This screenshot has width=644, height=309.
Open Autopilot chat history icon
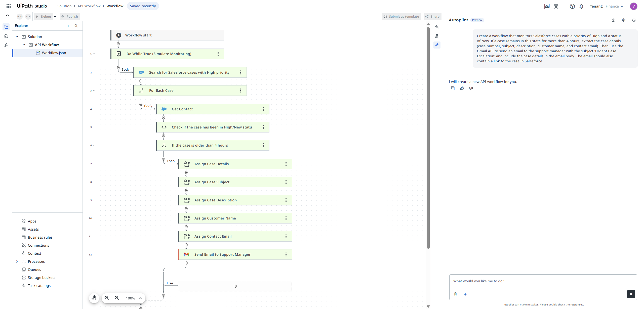click(634, 20)
